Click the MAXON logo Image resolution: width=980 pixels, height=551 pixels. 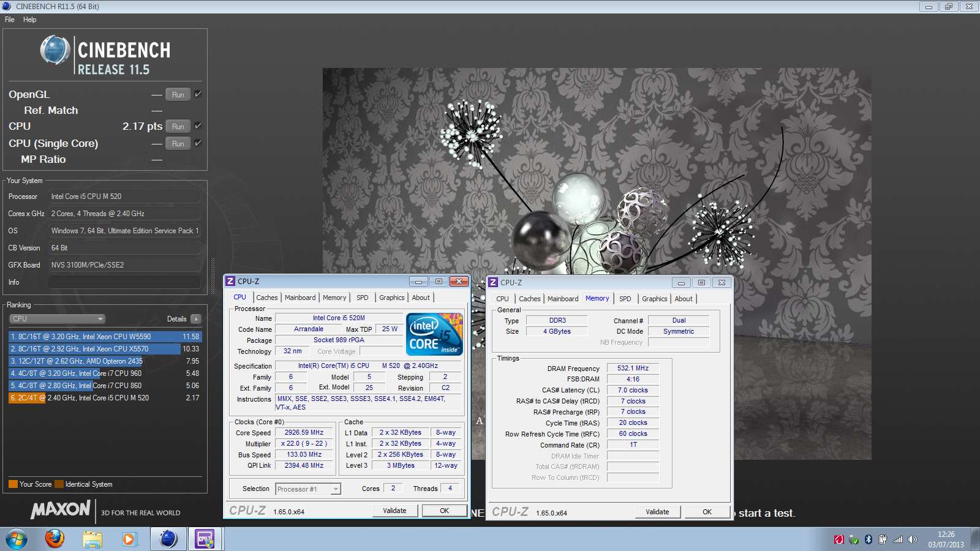(61, 509)
